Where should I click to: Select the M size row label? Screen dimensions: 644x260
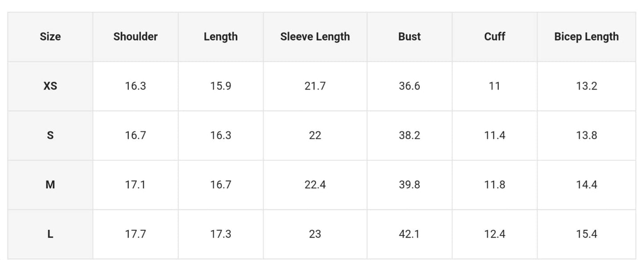[x=50, y=185]
